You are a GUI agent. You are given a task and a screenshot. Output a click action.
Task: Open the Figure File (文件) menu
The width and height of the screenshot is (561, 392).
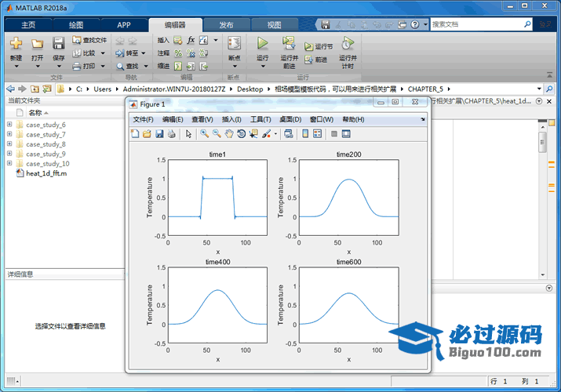[143, 119]
